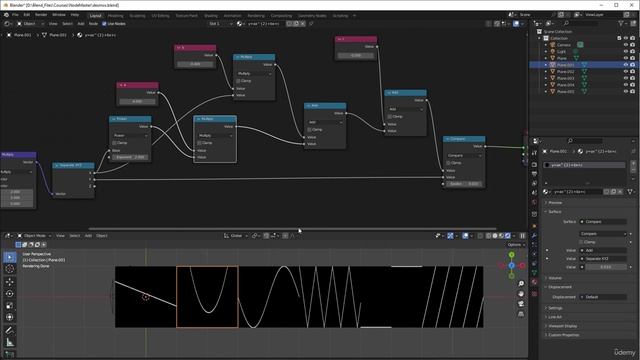
Task: Switch to the Geometry Nodes workspace tab
Action: coord(312,16)
